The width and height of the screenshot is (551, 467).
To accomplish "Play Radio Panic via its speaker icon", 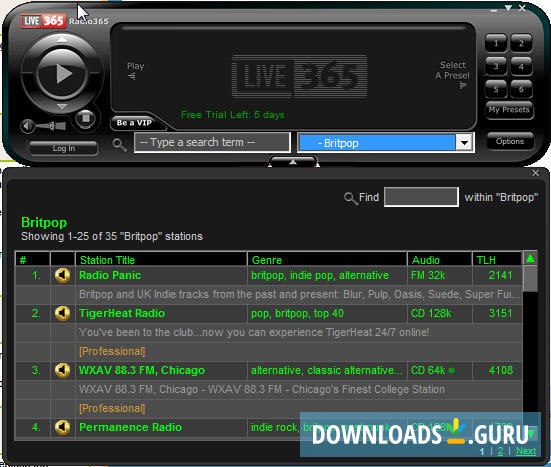I will (62, 275).
